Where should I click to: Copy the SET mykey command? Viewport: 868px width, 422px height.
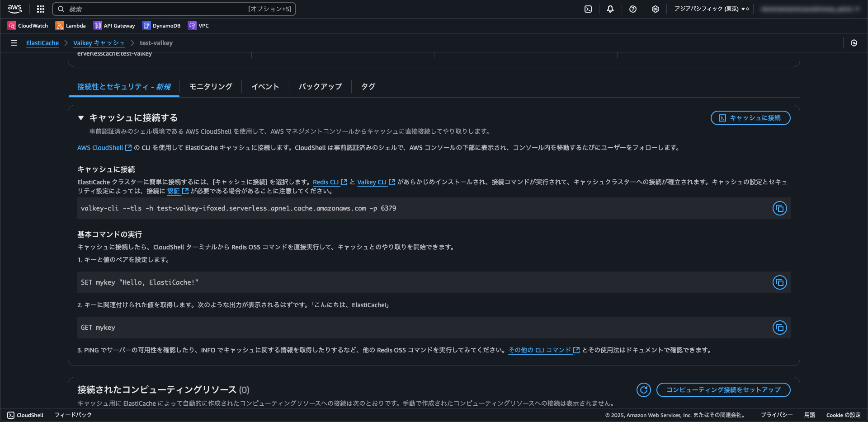[x=779, y=282]
